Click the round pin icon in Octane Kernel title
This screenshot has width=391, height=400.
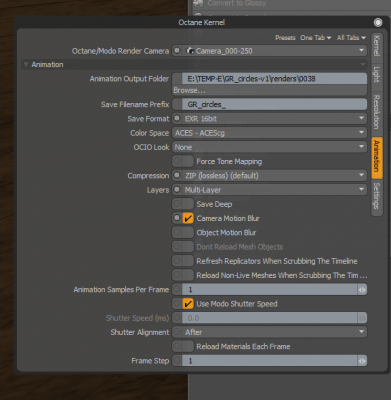coord(378,22)
